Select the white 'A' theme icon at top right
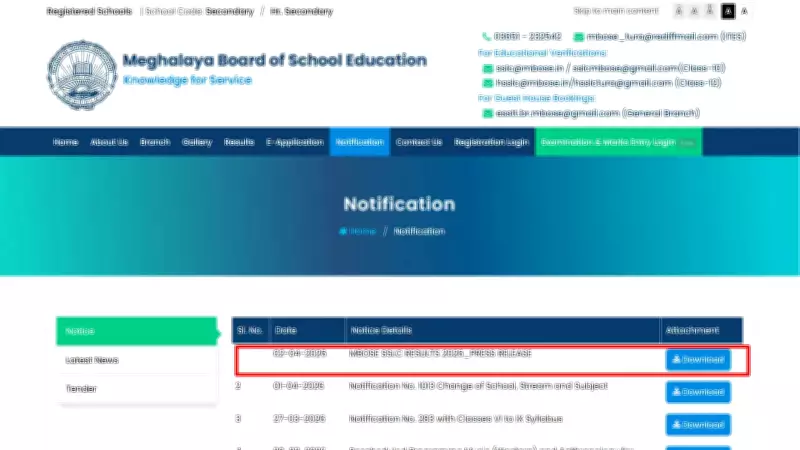800x450 pixels. point(744,11)
